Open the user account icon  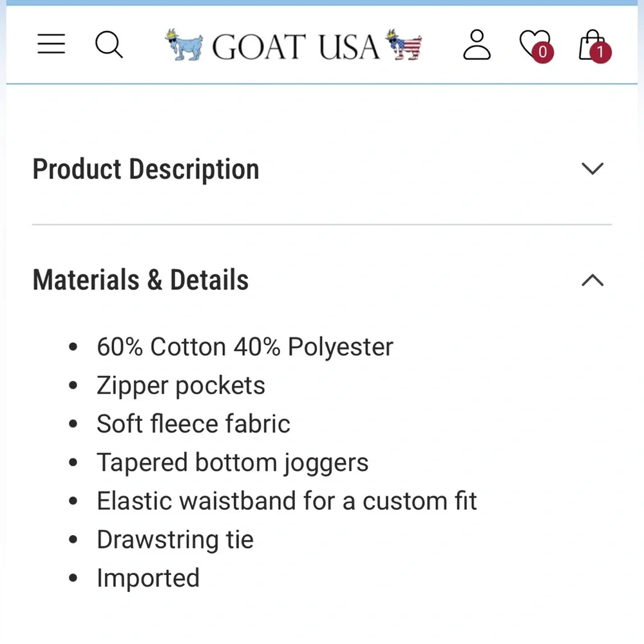tap(477, 45)
